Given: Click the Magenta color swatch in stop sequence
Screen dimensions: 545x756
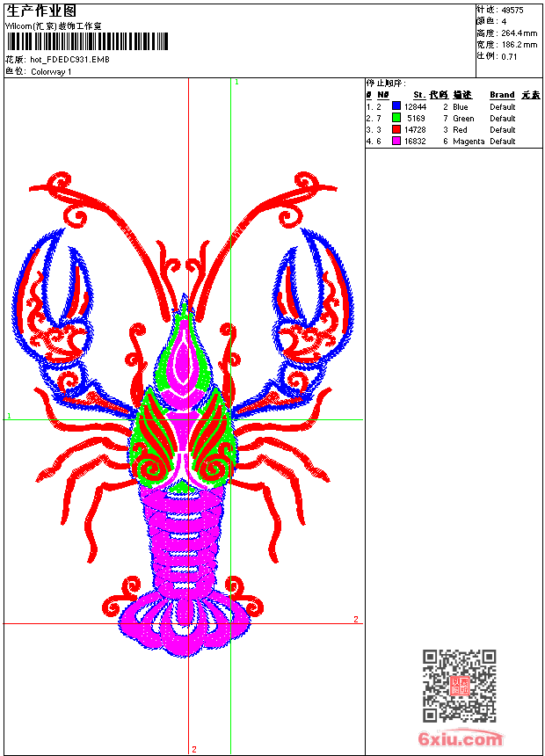Looking at the screenshot, I should pos(396,141).
